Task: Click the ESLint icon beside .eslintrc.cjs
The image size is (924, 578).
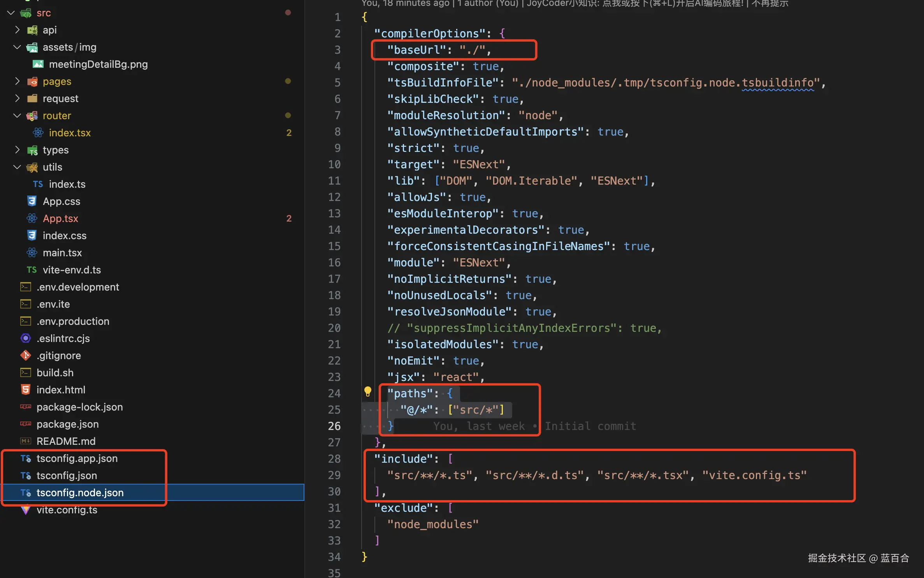Action: click(26, 338)
